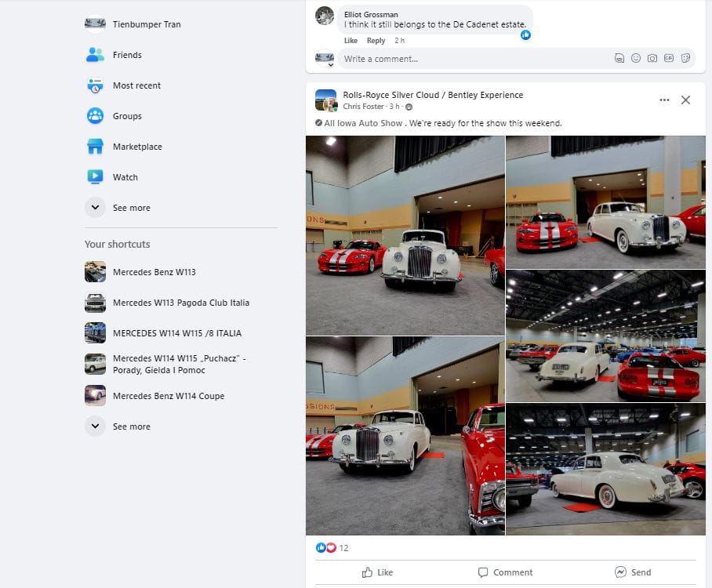Switch commenting identity via avatar dropdown arrow
The image size is (712, 588).
point(330,66)
